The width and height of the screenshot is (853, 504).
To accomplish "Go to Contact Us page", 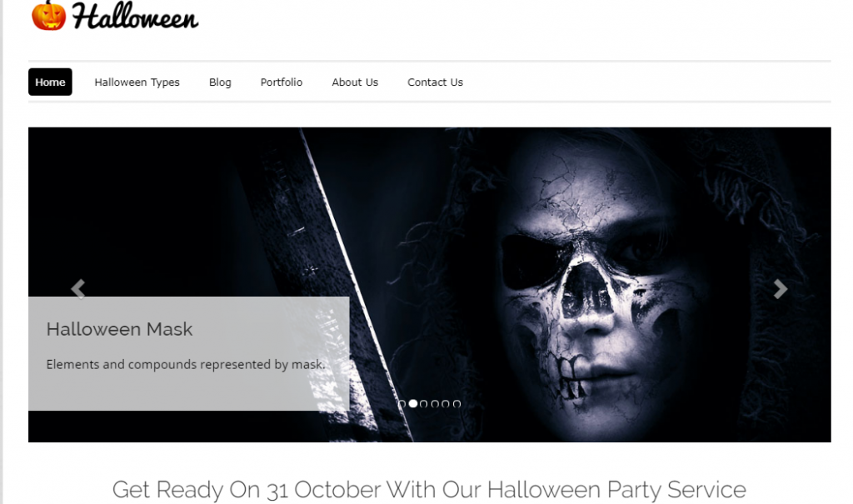I will point(435,82).
